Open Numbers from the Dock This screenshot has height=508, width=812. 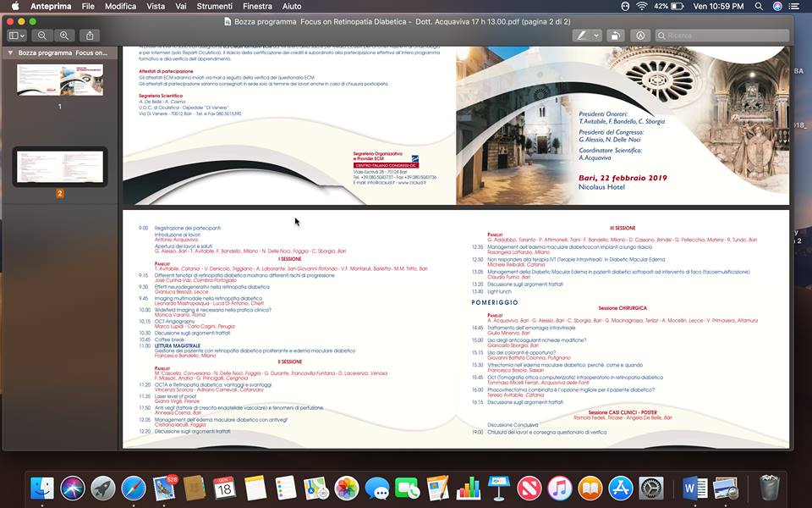469,488
